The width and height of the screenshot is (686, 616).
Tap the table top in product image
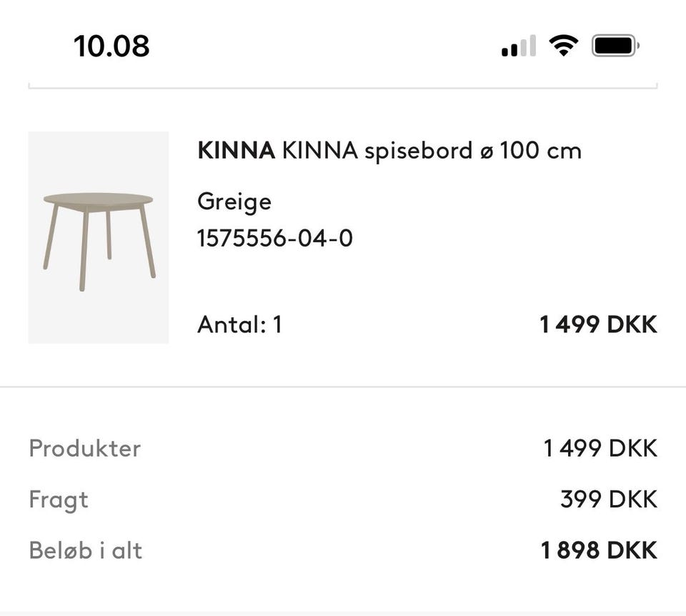(x=99, y=200)
